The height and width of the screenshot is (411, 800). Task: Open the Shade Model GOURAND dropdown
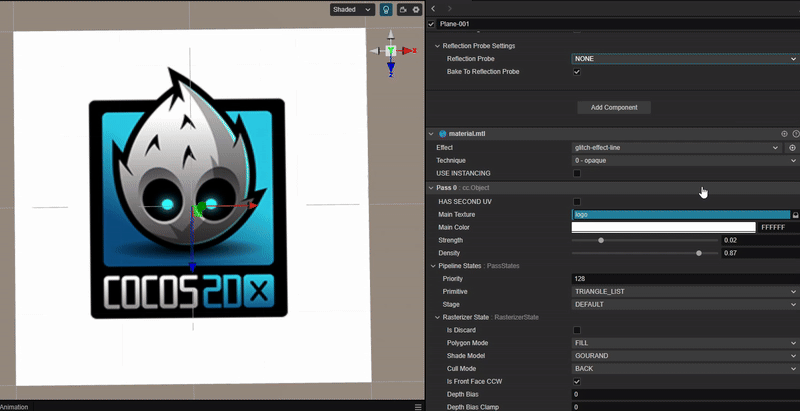pyautogui.click(x=685, y=356)
